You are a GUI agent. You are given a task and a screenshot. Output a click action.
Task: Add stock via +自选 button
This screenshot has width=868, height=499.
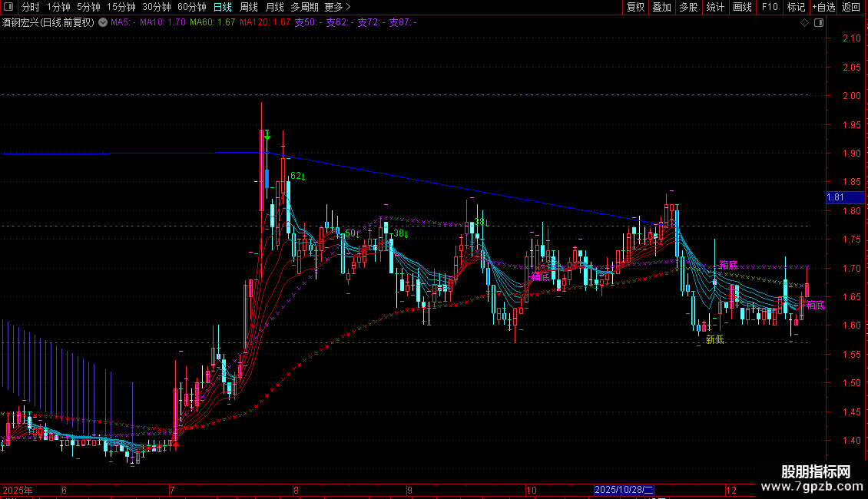(x=823, y=7)
